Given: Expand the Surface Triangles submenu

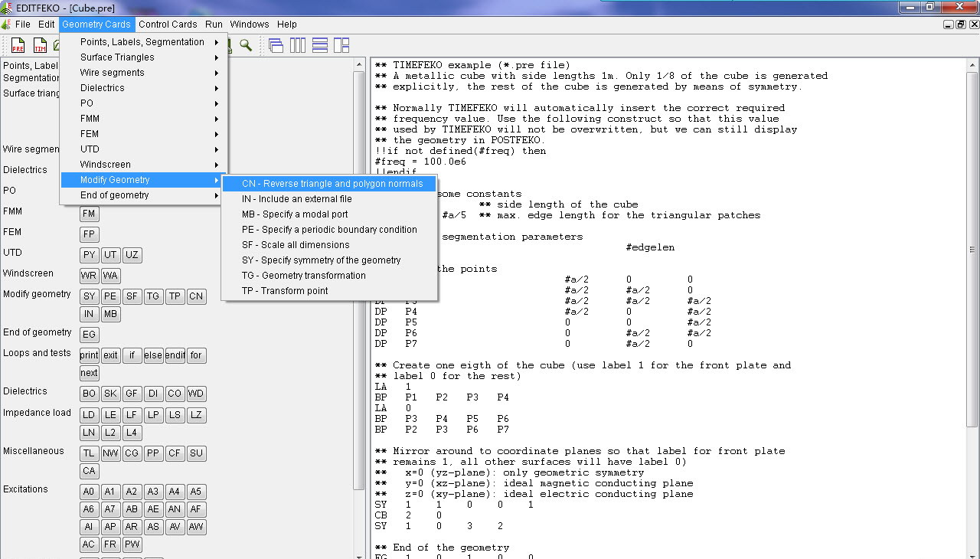Looking at the screenshot, I should click(x=144, y=57).
